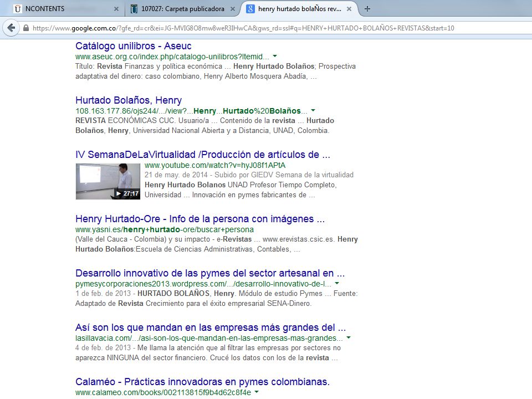This screenshot has height=399, width=532.
Task: Click the Google favicon on active tab
Action: point(250,9)
